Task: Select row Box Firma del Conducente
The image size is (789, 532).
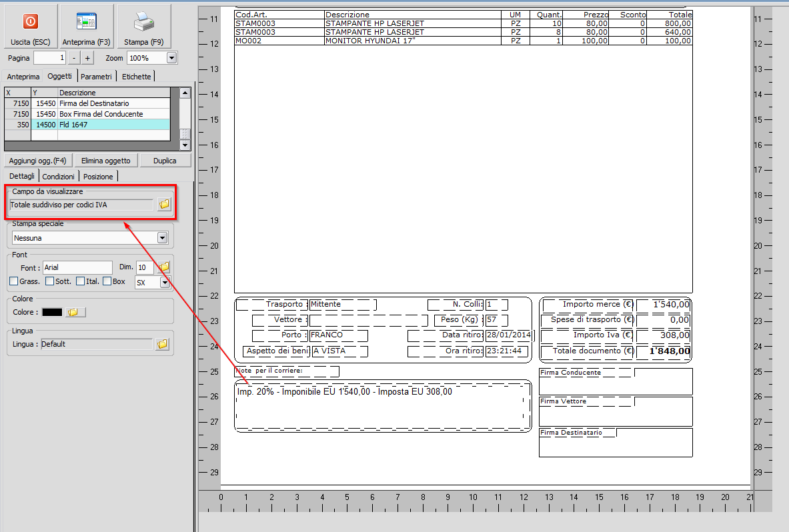Action: 87,114
